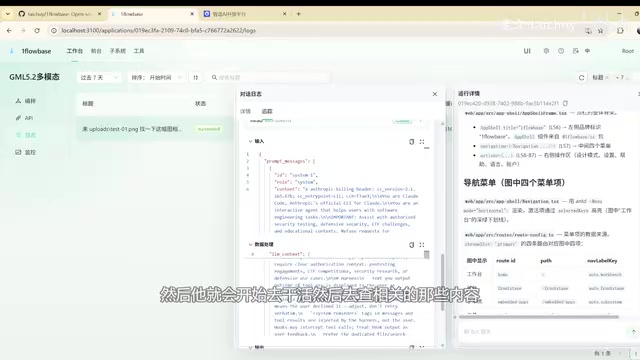Open the help clock icon in header
Image resolution: width=640 pixels, height=360 pixels.
click(561, 51)
